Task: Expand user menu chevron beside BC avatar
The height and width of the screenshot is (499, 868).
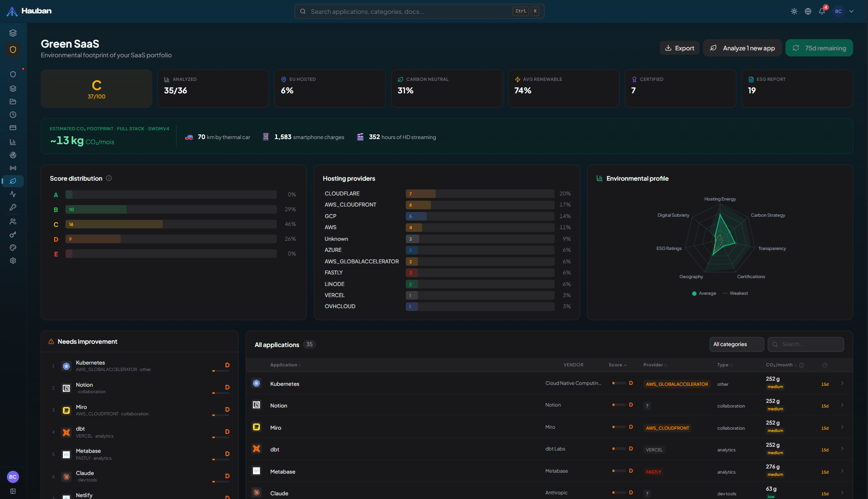Action: click(x=851, y=11)
